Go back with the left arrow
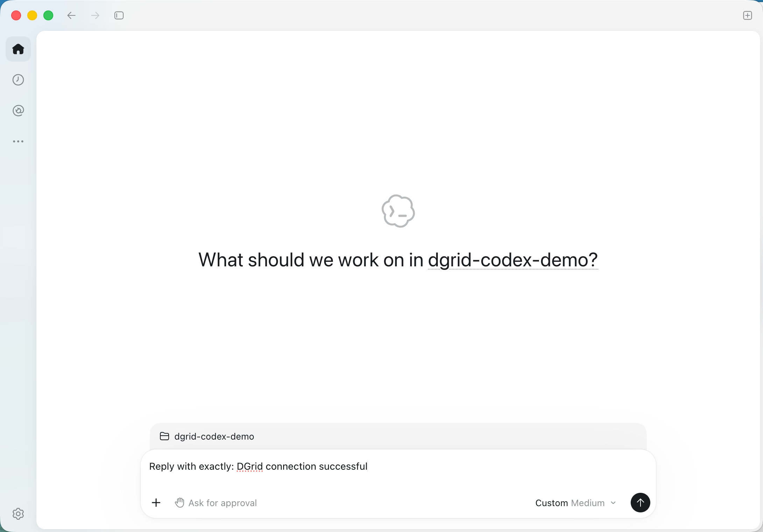 (71, 15)
